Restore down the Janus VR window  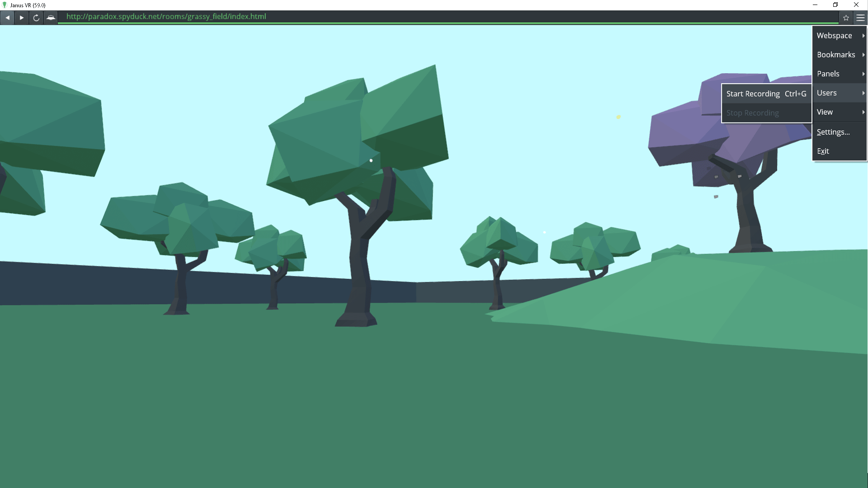click(x=835, y=5)
